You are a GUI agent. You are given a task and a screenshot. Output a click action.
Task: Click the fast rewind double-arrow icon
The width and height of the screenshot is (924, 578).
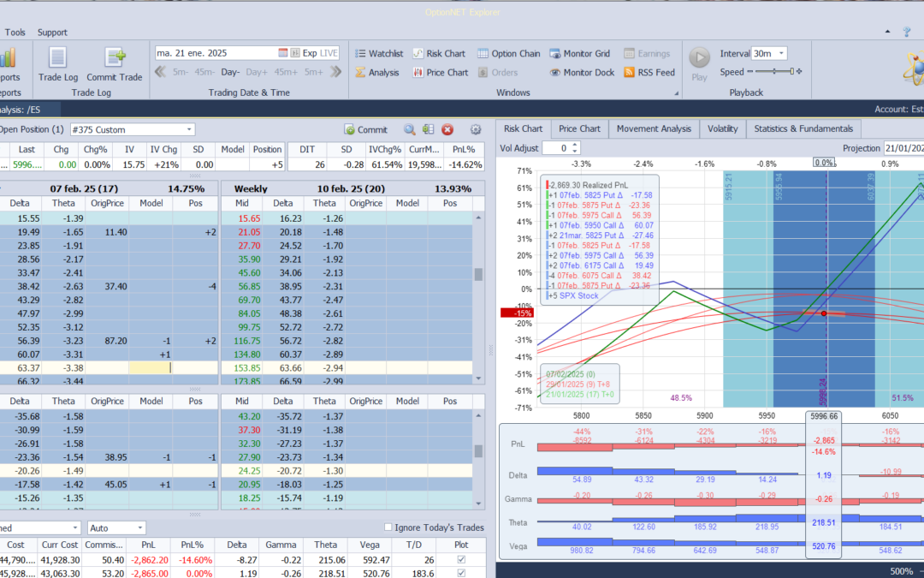click(160, 72)
